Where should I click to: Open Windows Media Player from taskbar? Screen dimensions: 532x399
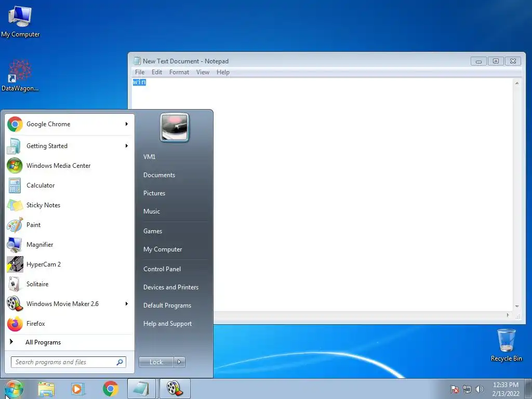(77, 389)
